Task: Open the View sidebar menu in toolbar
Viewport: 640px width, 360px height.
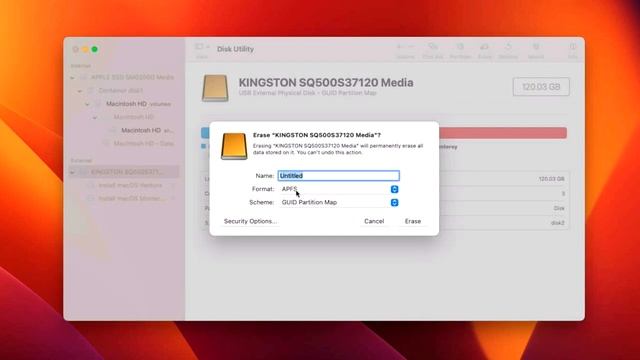Action: coord(202,47)
